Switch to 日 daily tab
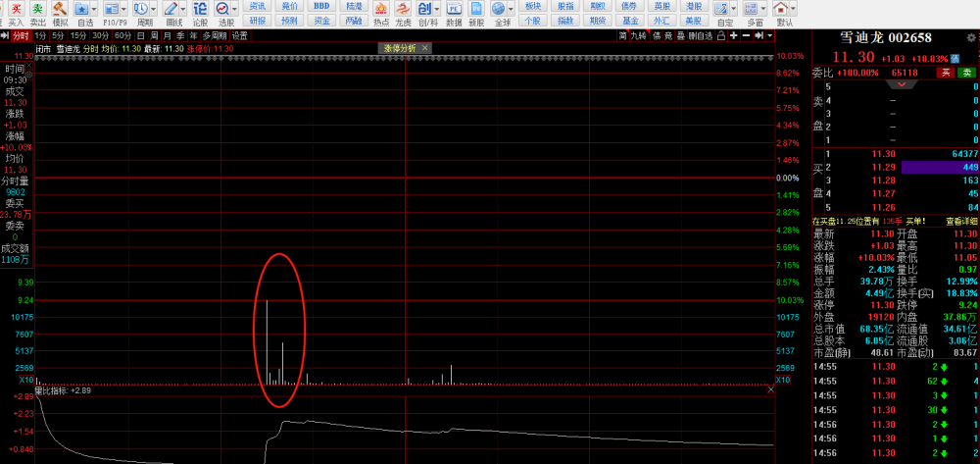The image size is (980, 464). click(140, 35)
